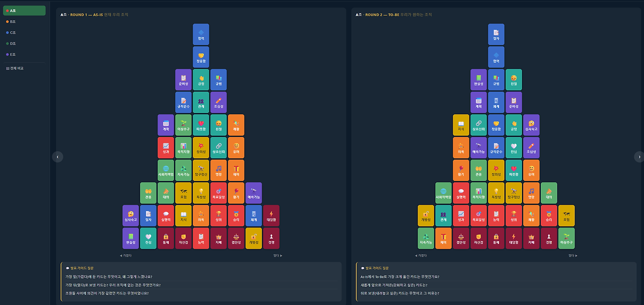
Task: Pick the 지속가능 recycle card in TO-BE pyramid
Action: 426,238
